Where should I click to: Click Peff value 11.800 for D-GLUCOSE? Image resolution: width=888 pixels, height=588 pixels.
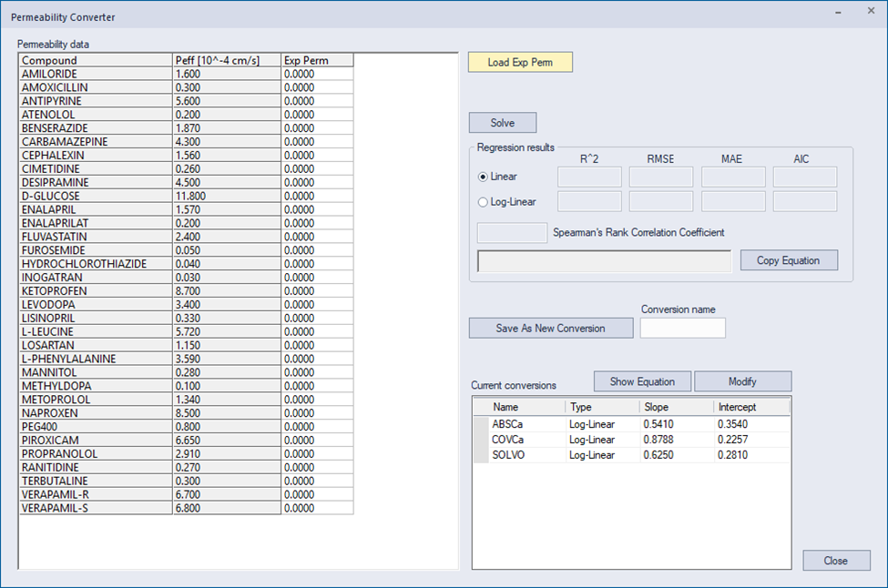point(227,196)
